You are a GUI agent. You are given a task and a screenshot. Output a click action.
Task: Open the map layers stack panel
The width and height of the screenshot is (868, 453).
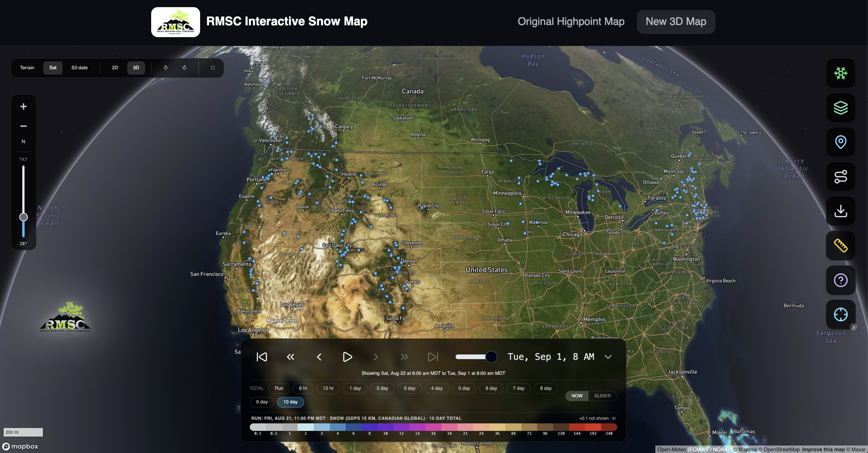tap(840, 108)
